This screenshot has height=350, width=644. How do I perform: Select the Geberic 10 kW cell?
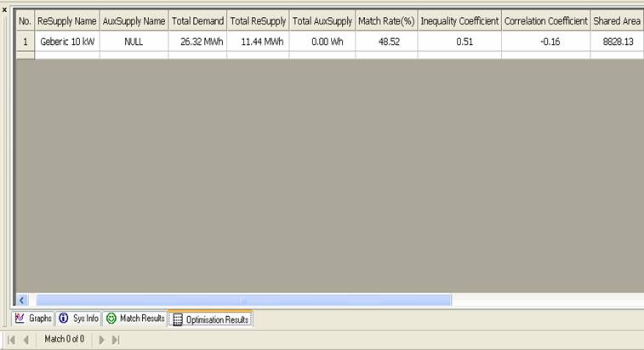(x=66, y=40)
